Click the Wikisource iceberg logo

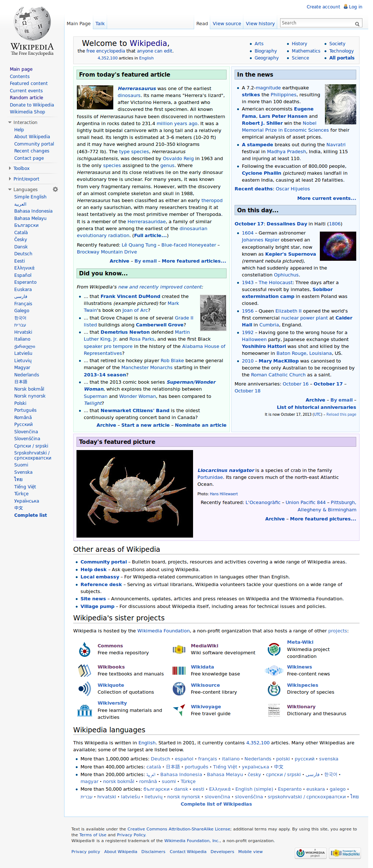click(179, 689)
